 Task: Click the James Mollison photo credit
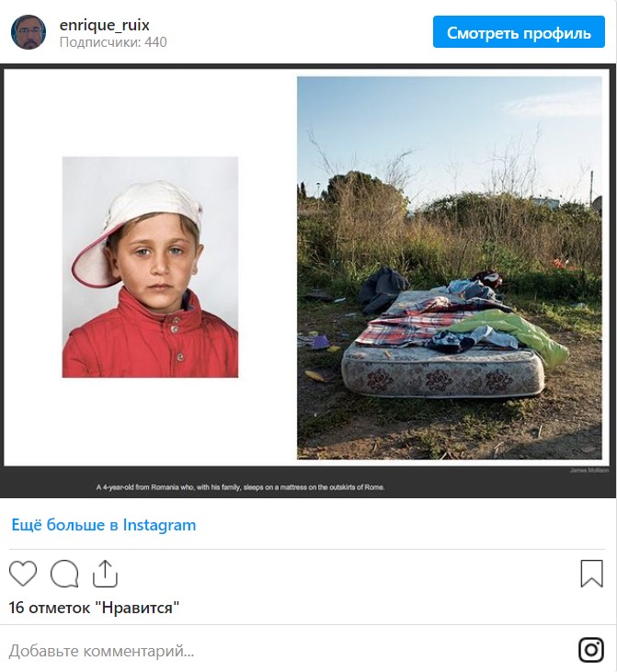click(x=589, y=470)
